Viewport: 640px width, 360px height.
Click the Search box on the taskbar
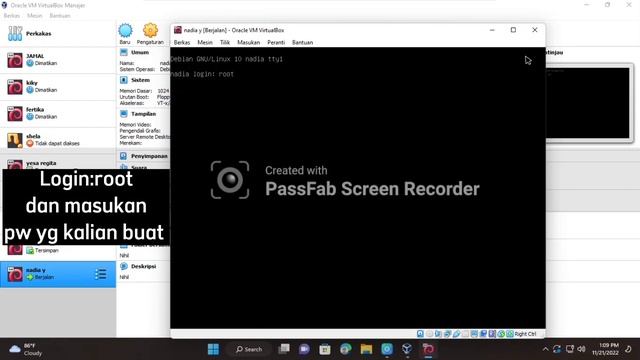coord(248,349)
